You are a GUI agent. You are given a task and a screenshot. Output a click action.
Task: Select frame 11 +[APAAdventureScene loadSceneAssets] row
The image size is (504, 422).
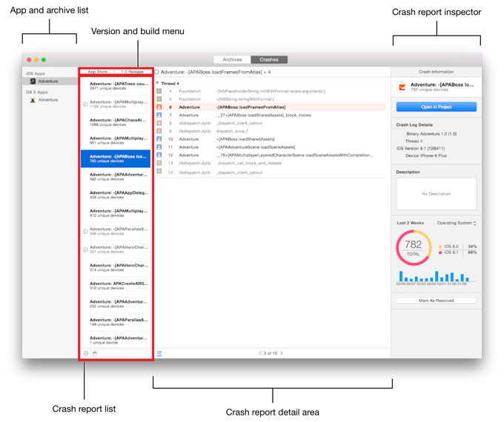[x=271, y=147]
